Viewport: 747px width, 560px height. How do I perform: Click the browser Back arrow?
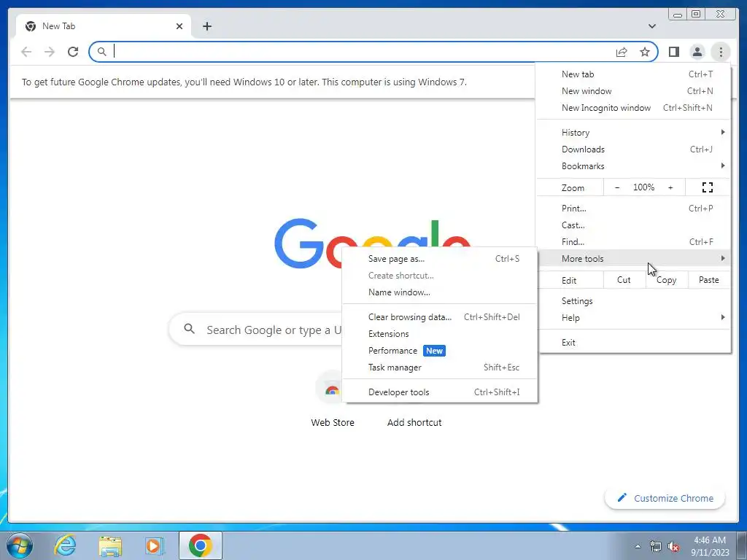(26, 52)
